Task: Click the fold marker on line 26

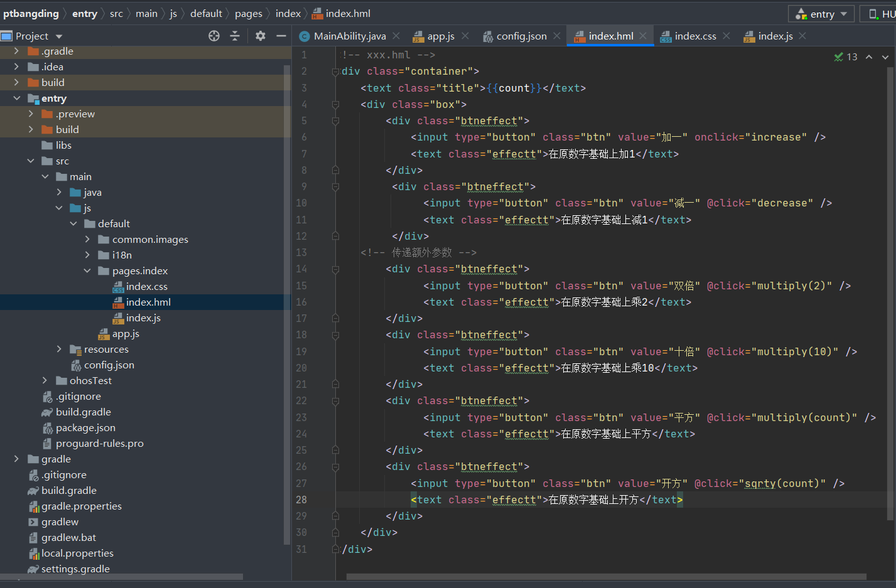Action: pos(335,466)
